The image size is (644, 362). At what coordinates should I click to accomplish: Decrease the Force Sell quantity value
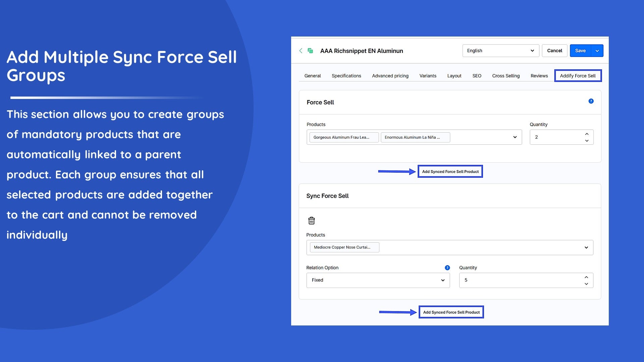click(x=587, y=141)
